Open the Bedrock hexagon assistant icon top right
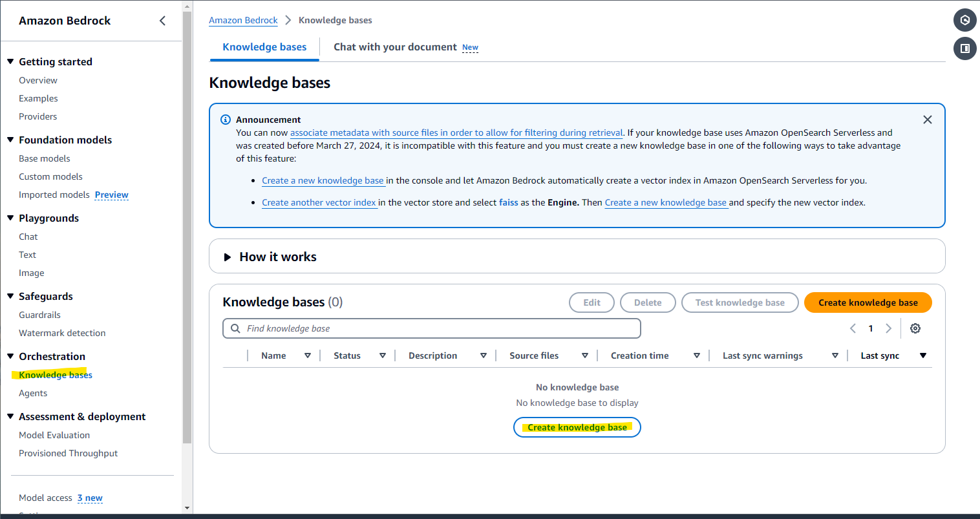 [x=964, y=20]
